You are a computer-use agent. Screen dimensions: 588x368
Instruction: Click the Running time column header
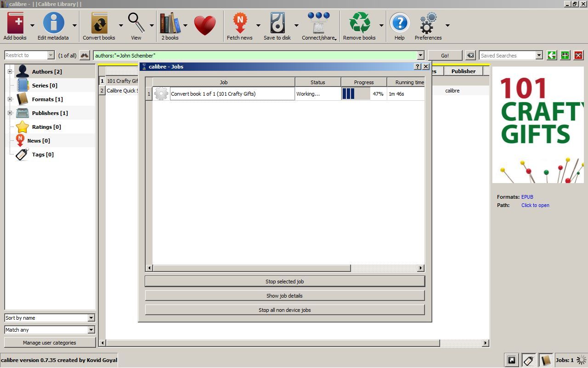(406, 82)
